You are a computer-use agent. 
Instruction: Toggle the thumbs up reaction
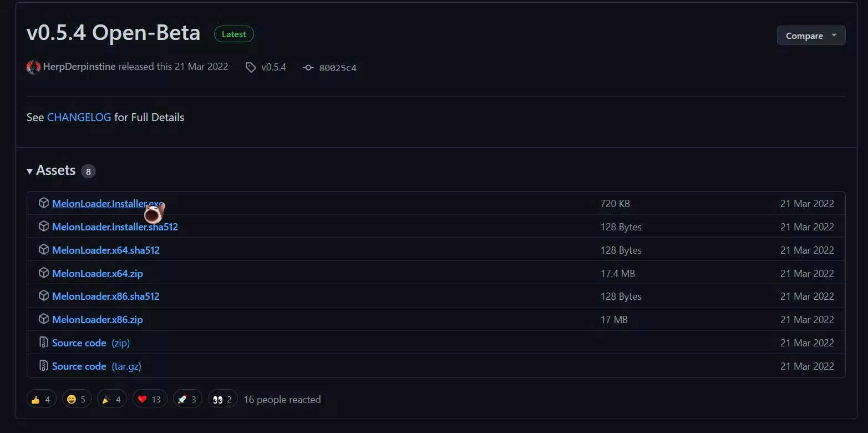click(x=42, y=399)
